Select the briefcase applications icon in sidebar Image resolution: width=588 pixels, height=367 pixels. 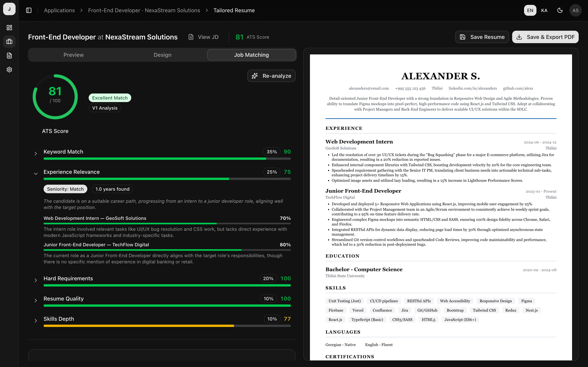coord(9,42)
